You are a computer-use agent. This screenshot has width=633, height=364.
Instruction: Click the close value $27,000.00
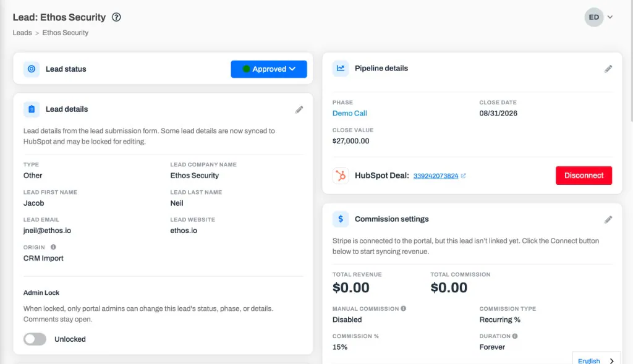(351, 142)
